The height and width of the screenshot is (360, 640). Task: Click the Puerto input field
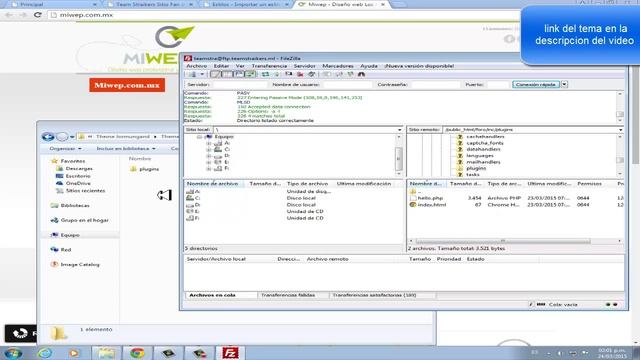[x=498, y=84]
